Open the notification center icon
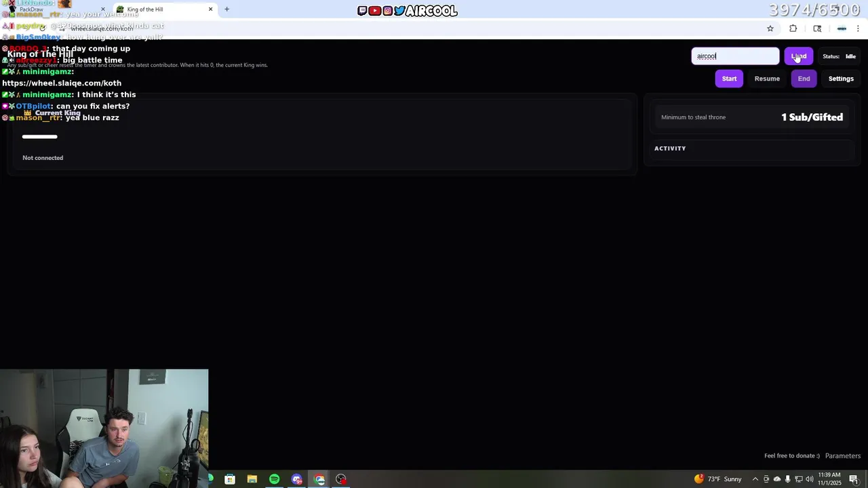This screenshot has height=488, width=868. [x=854, y=479]
